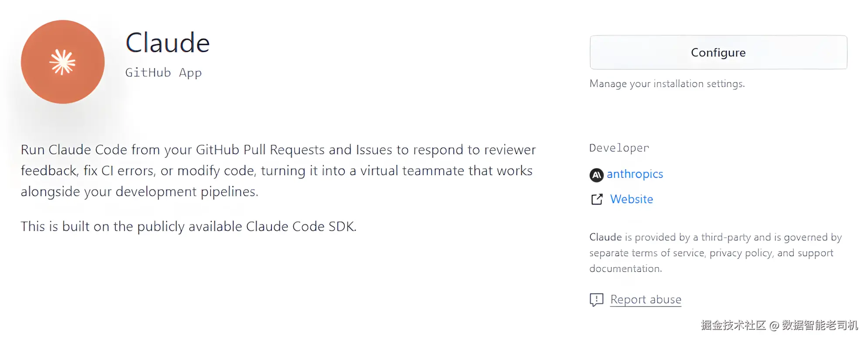This screenshot has width=868, height=341.
Task: Click the external link icon beside Website
Action: point(597,199)
